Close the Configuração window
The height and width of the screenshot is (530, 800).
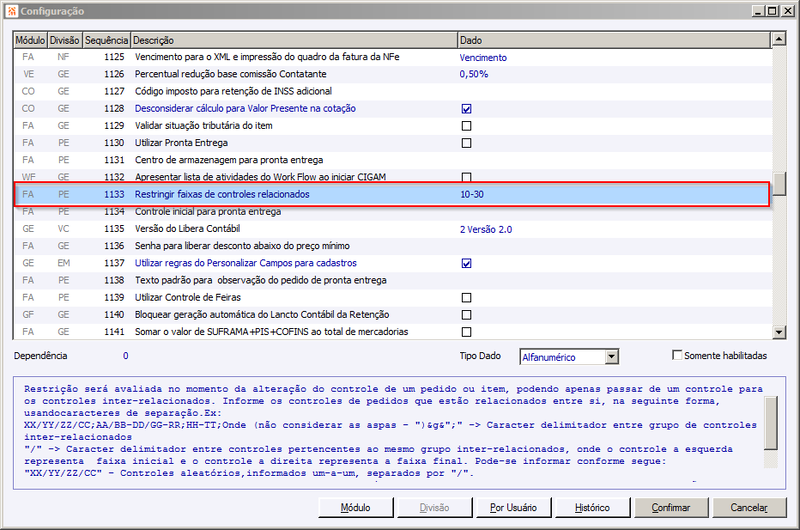tap(788, 11)
